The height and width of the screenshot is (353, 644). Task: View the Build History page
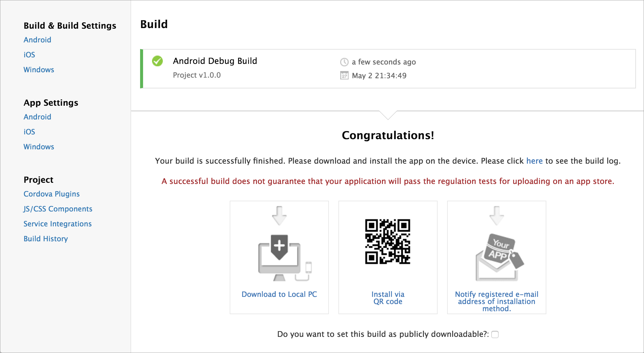tap(46, 239)
